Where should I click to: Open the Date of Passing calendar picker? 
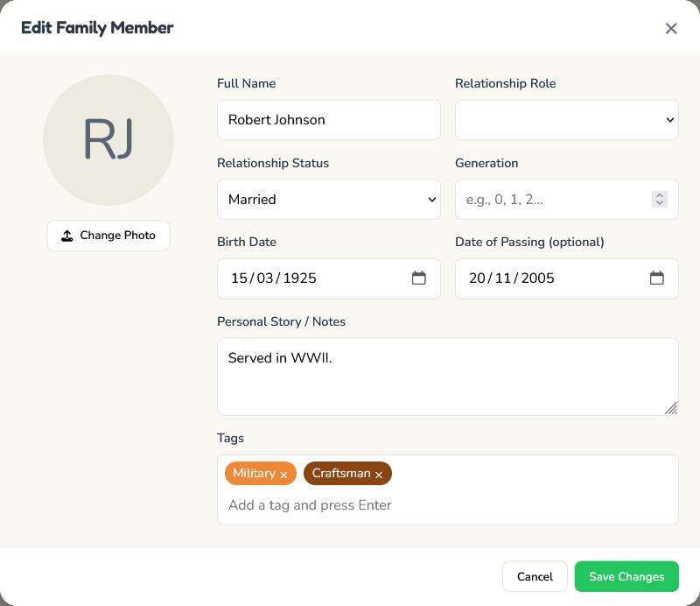(x=657, y=278)
